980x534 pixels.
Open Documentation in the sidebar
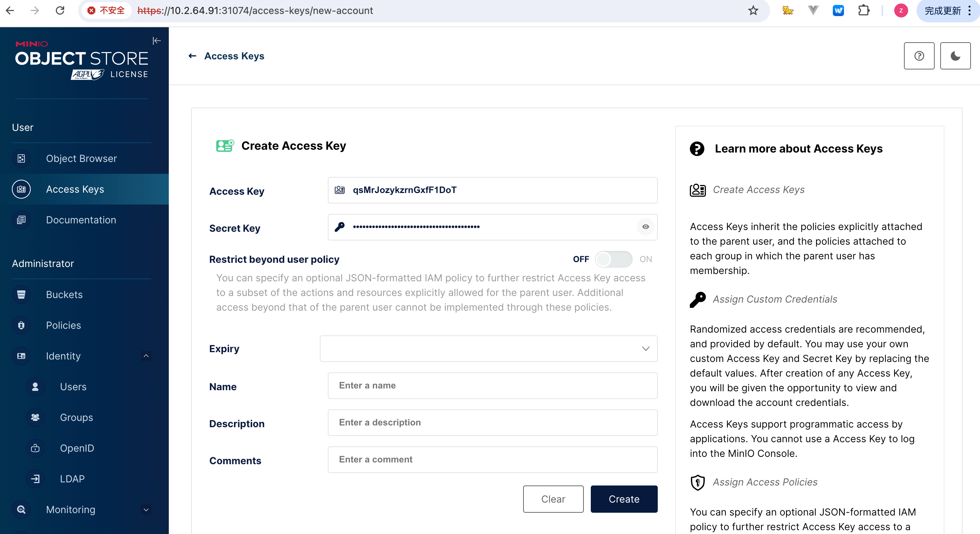81,220
